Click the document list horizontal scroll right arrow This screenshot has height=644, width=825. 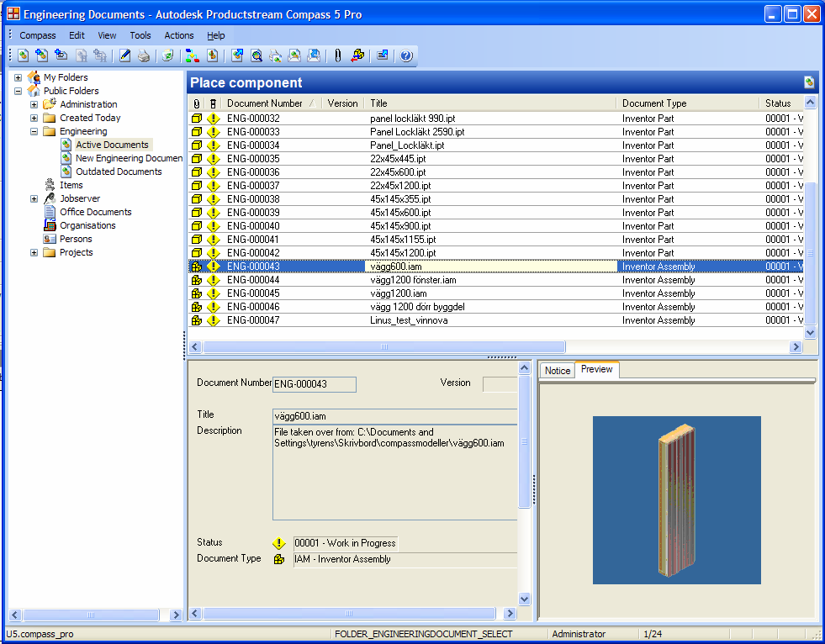click(796, 346)
